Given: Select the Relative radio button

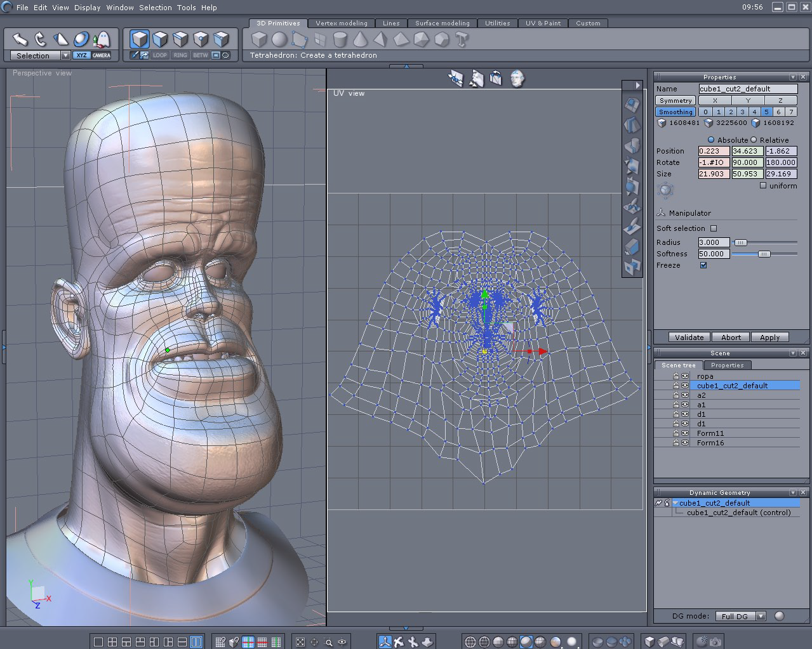Looking at the screenshot, I should tap(754, 140).
